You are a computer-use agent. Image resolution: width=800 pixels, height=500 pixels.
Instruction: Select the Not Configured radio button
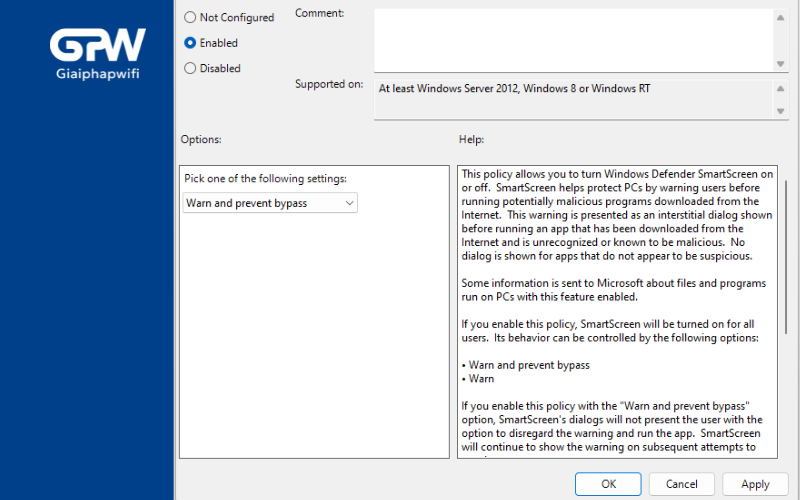pyautogui.click(x=190, y=17)
